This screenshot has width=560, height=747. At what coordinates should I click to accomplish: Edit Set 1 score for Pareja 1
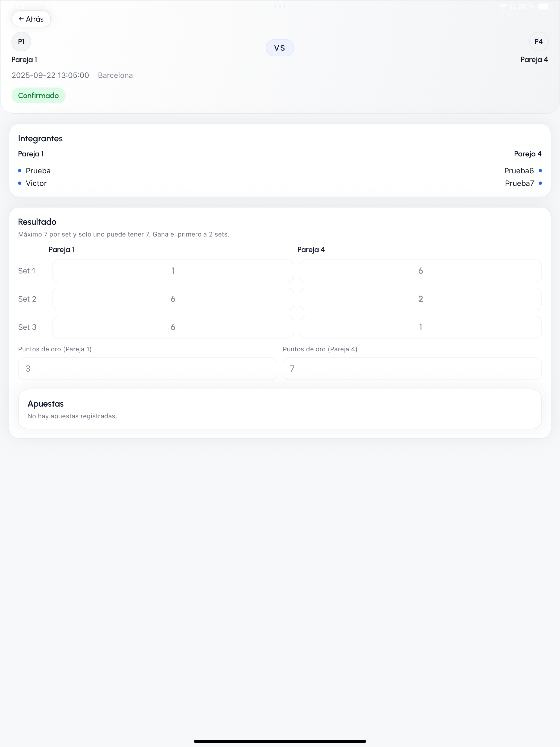pyautogui.click(x=173, y=271)
